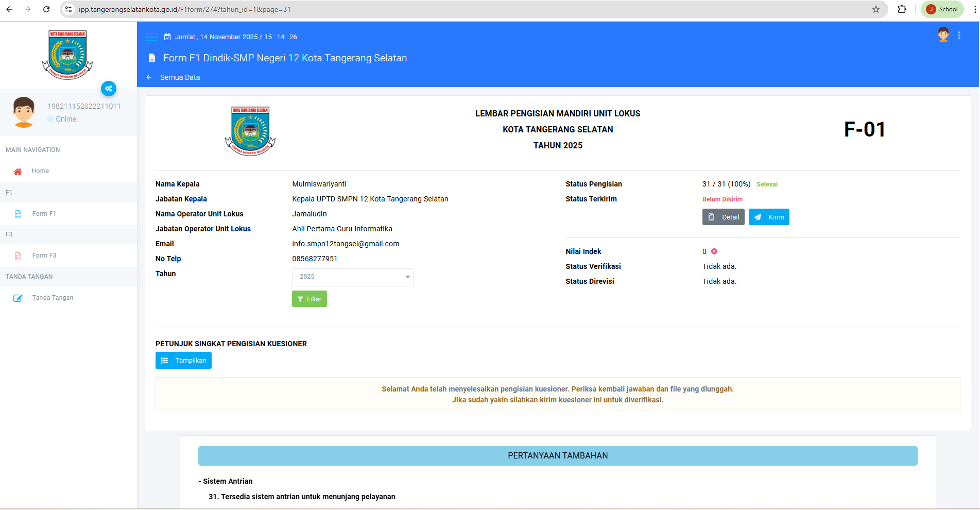980x510 pixels.
Task: Open the Tahun 2025 dropdown
Action: [352, 277]
